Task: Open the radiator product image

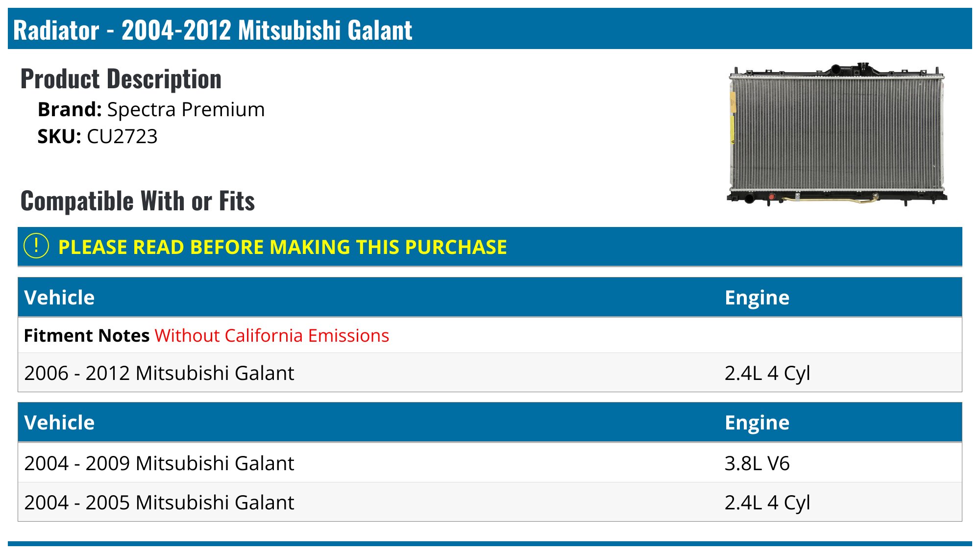Action: (837, 134)
